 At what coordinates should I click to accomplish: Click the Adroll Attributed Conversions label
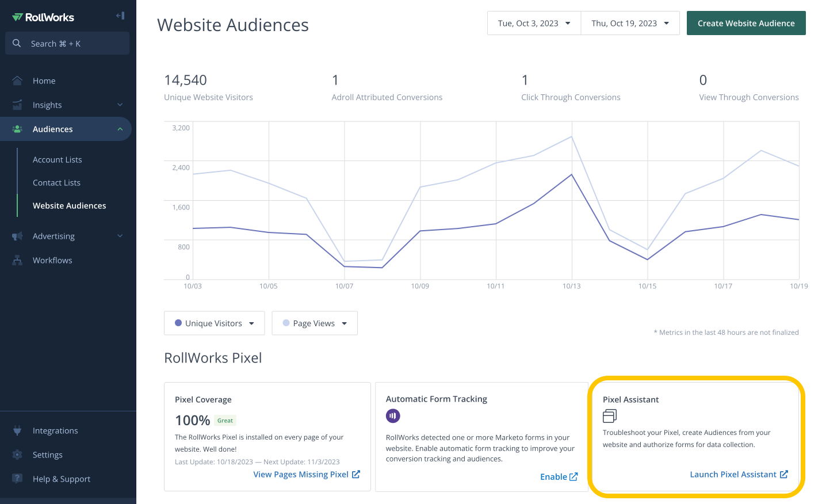point(387,97)
